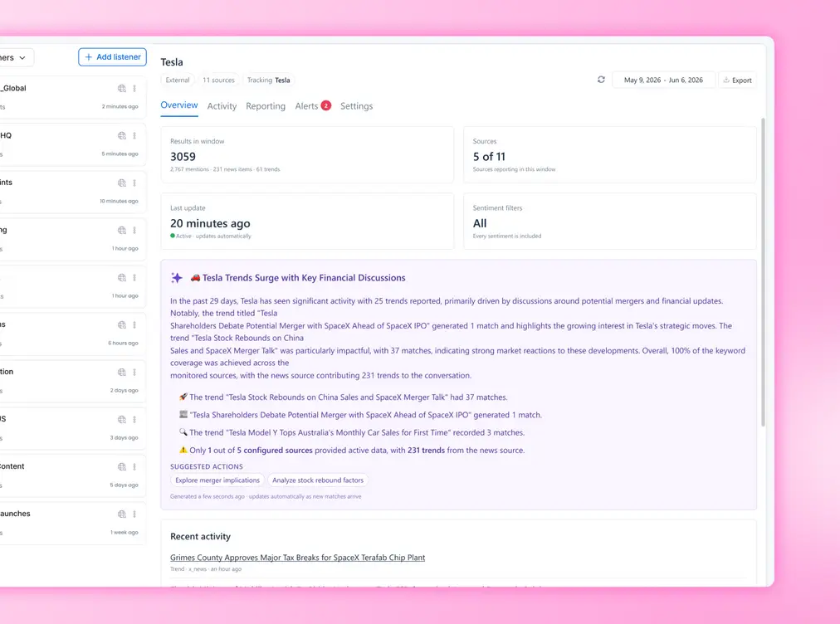Click the 3059 results count

(183, 156)
